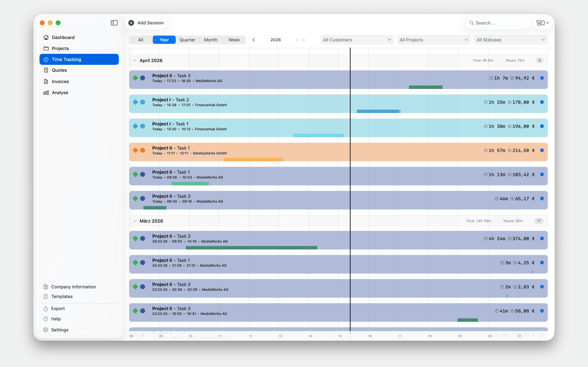Click the blue status dot on Task 2 row
This screenshot has width=588, height=367.
tap(542, 102)
